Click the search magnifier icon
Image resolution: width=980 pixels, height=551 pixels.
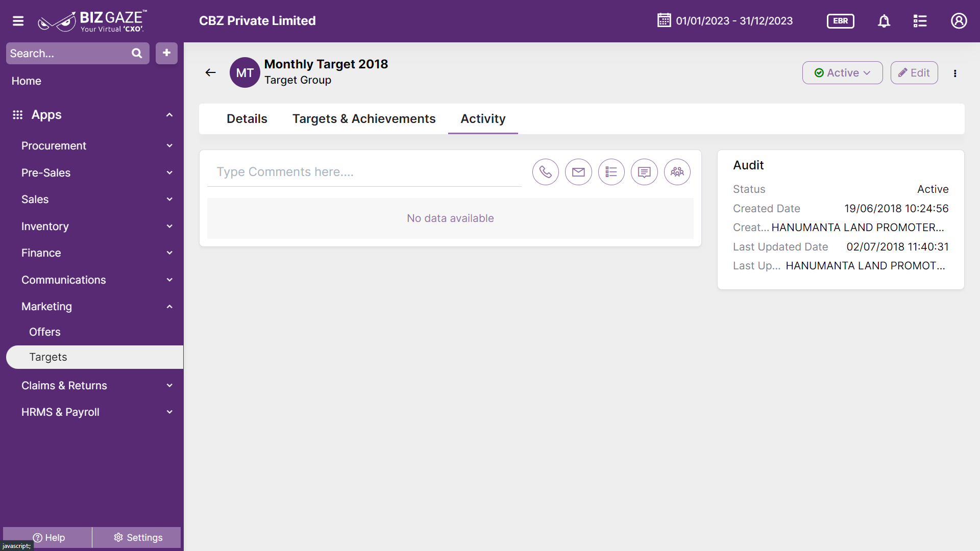(137, 53)
